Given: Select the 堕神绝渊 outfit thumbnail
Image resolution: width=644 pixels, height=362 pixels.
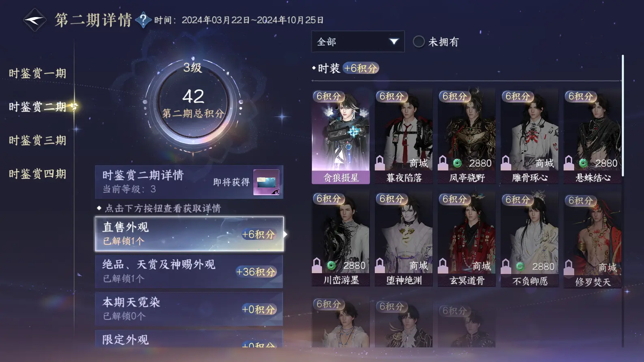Looking at the screenshot, I should click(x=404, y=239).
